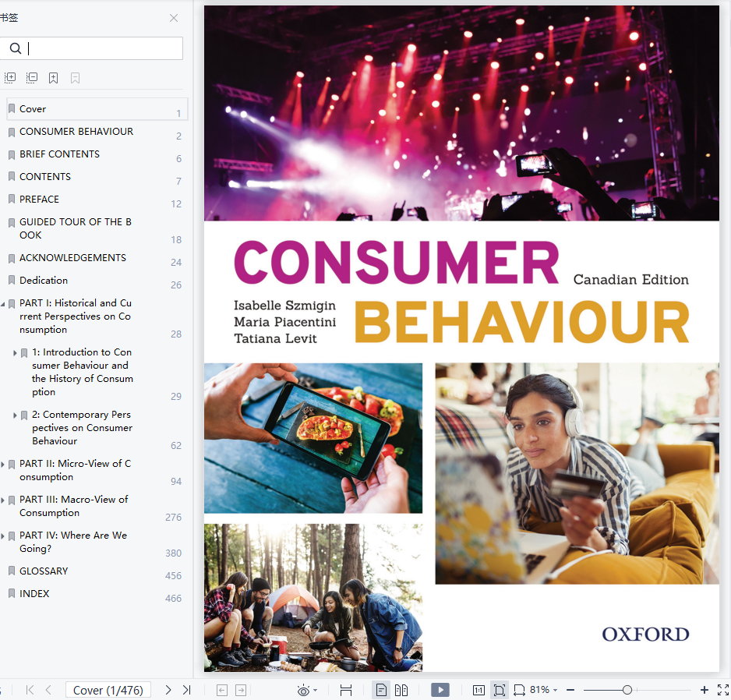Start slideshow play button

(x=440, y=690)
